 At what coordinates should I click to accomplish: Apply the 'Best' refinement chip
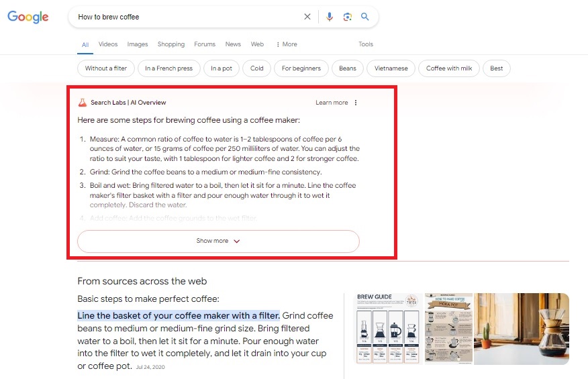pos(497,68)
